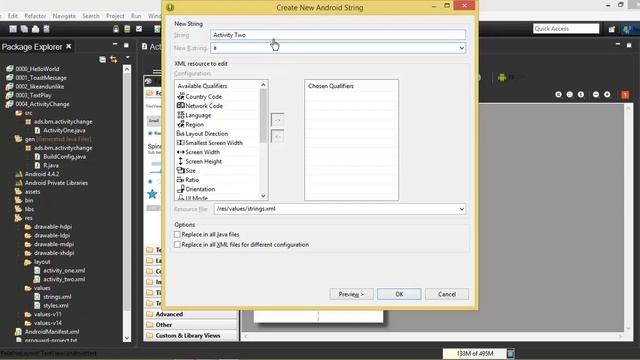Image resolution: width=640 pixels, height=360 pixels.
Task: Open AndroidManifest.xml file
Action: click(47, 332)
